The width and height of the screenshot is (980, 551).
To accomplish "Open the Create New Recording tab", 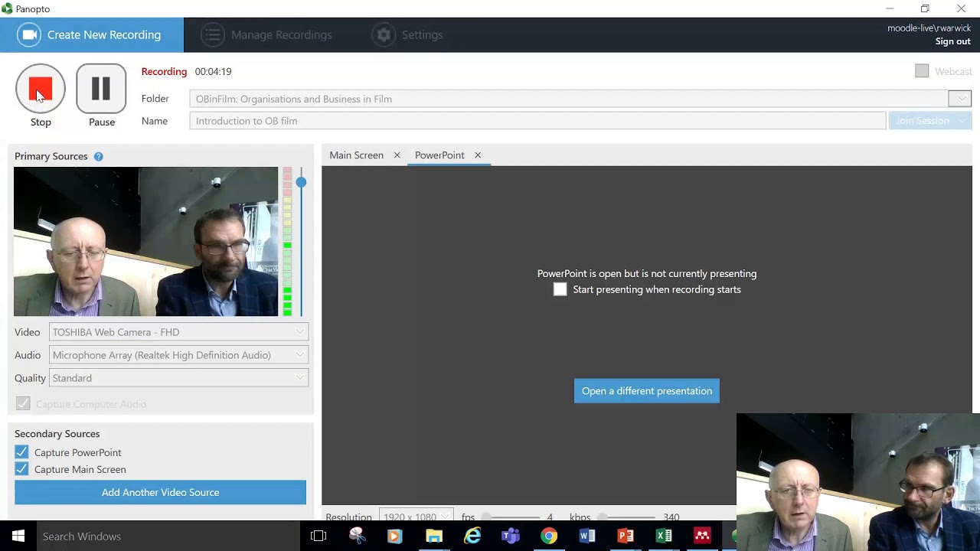I will pyautogui.click(x=92, y=34).
